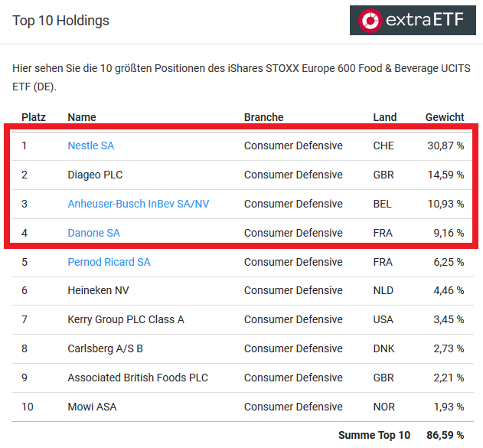The height and width of the screenshot is (448, 483).
Task: Click the extraETF logo
Action: click(x=413, y=21)
